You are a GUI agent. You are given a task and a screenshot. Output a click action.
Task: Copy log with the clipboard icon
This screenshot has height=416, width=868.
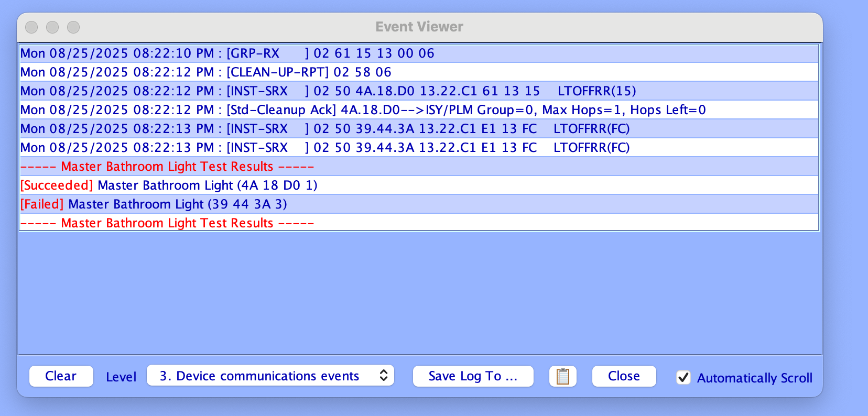[563, 376]
